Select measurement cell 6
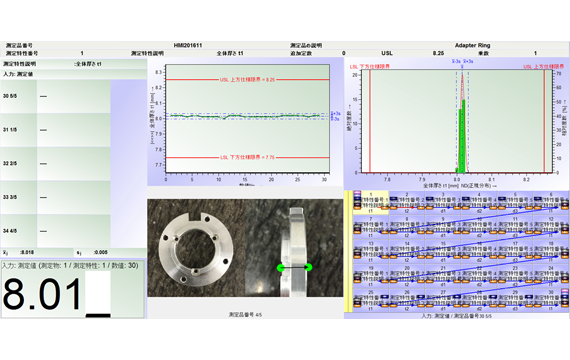The width and height of the screenshot is (570, 360). click(x=551, y=203)
